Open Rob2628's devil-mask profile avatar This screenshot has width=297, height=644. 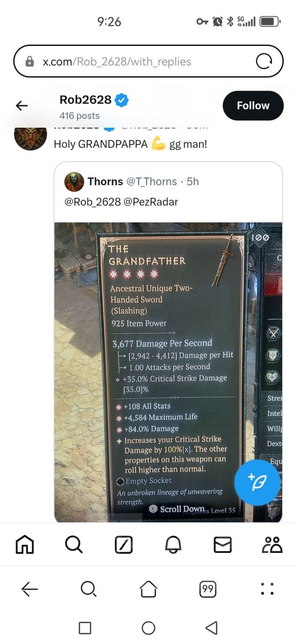(31, 136)
